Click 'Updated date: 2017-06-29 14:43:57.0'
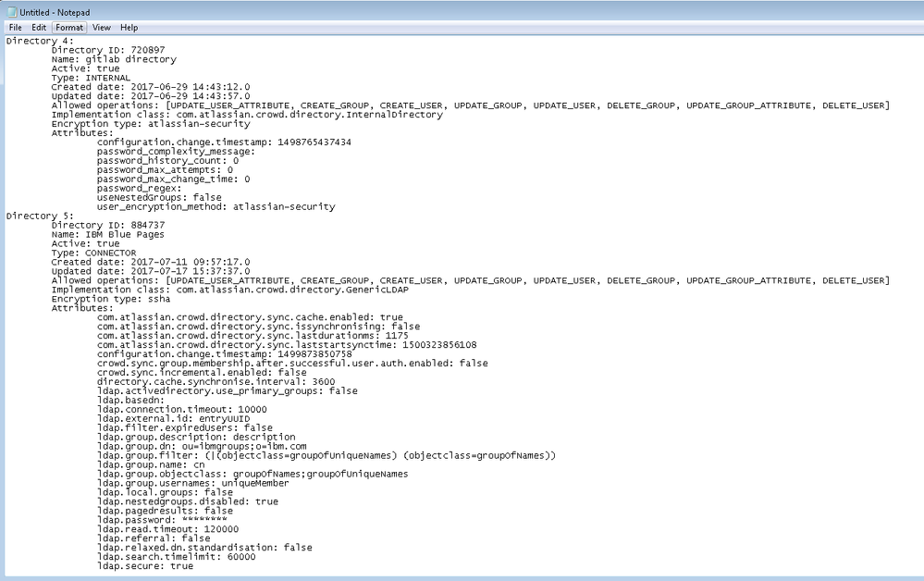924x581 pixels. (150, 96)
